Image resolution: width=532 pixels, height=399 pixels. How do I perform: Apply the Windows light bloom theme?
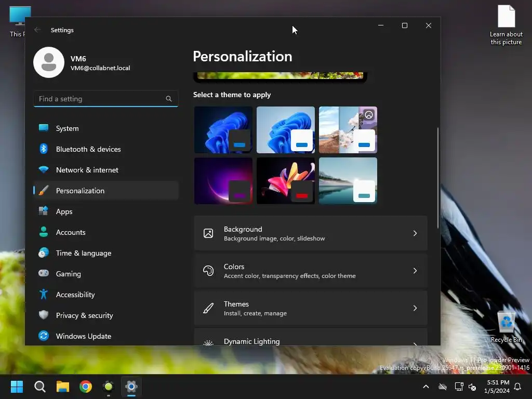[x=286, y=130]
